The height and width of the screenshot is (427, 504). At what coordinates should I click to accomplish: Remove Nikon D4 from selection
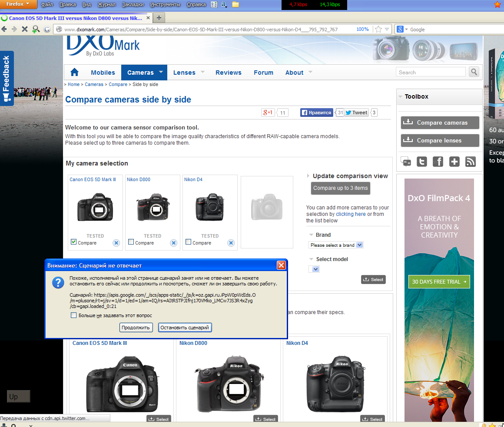coord(231,243)
